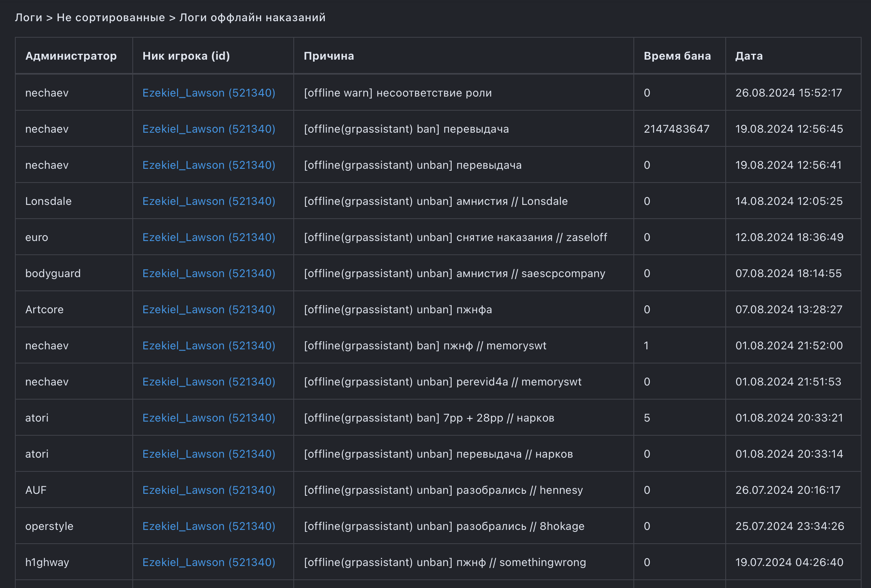Open player link in bodyguard row
The image size is (871, 588).
pyautogui.click(x=209, y=274)
